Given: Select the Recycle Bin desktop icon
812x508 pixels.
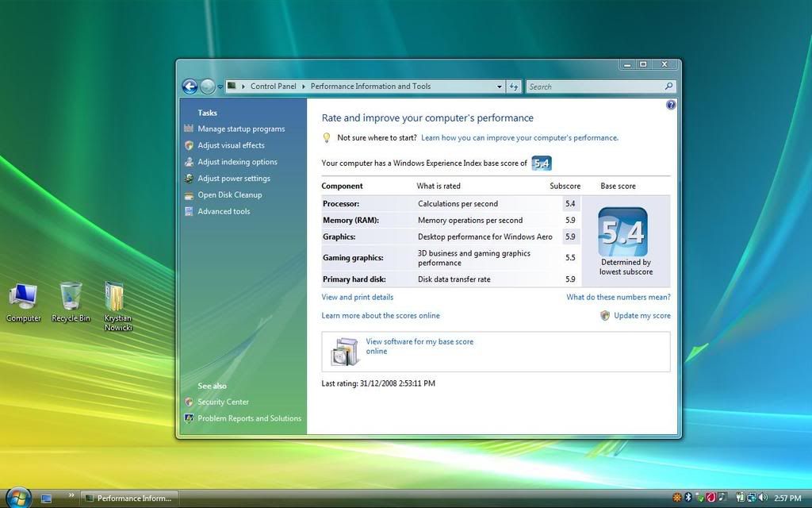Looking at the screenshot, I should coord(71,302).
